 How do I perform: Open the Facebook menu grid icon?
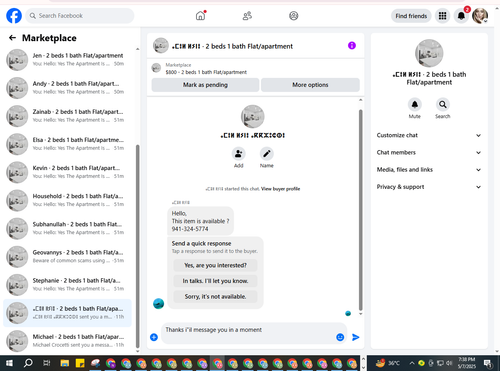point(442,16)
